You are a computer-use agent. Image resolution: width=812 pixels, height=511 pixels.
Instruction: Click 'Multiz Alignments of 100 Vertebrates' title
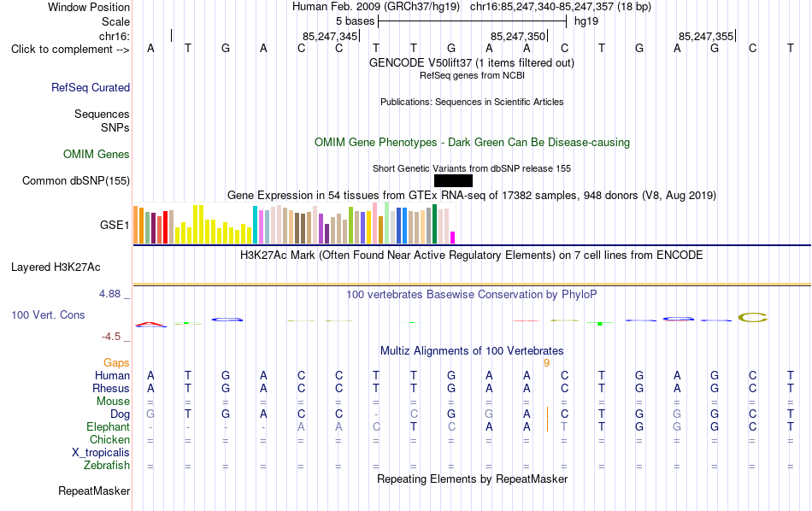[x=472, y=350]
